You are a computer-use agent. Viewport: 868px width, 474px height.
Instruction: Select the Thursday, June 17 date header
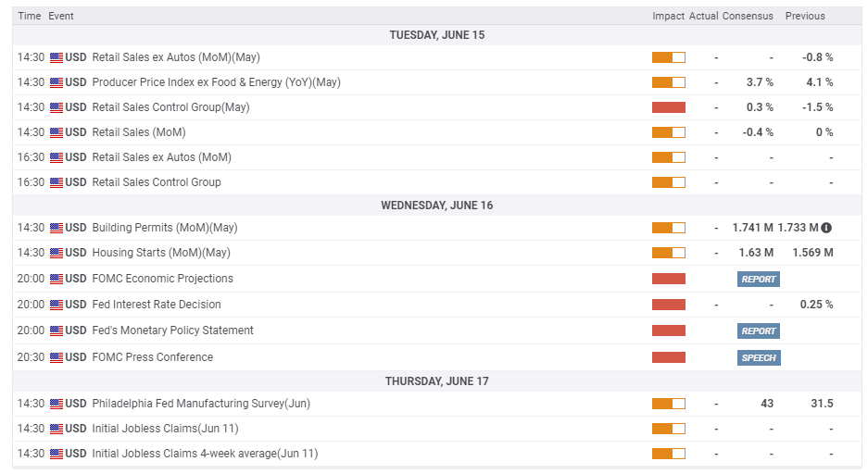pyautogui.click(x=436, y=380)
